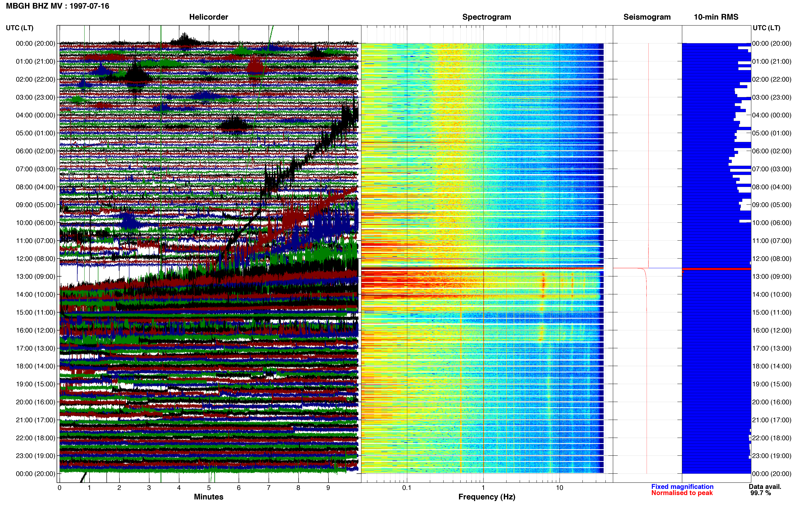Click right time label '15:00 (11:00)'

[772, 313]
